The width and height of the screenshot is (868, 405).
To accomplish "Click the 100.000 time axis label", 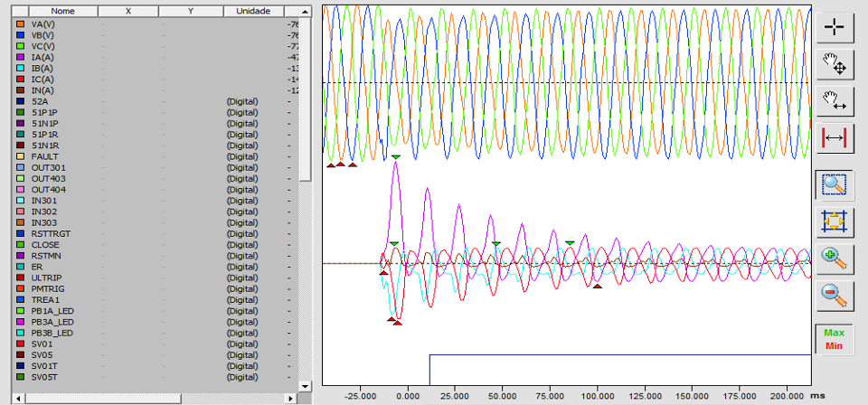I will pos(598,397).
